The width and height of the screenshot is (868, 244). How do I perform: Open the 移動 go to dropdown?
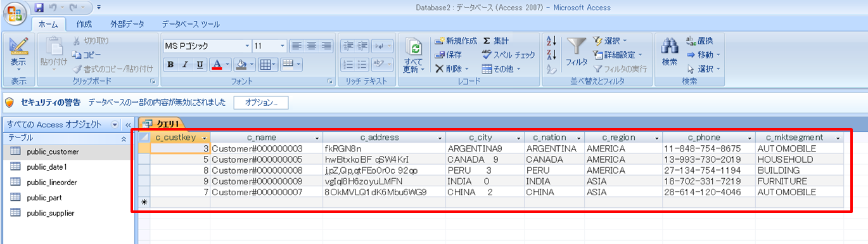point(704,55)
